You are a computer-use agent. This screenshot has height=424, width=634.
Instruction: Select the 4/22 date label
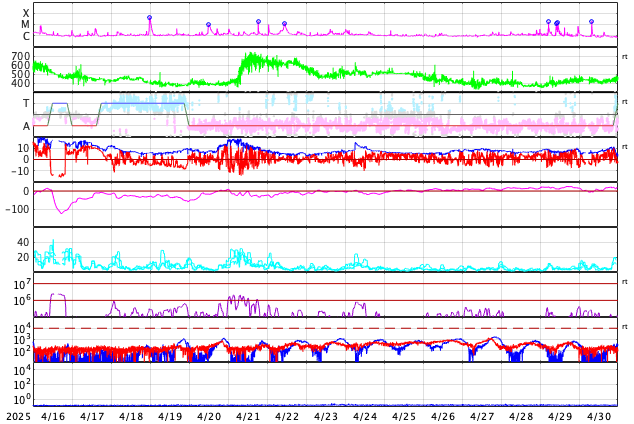tap(287, 416)
